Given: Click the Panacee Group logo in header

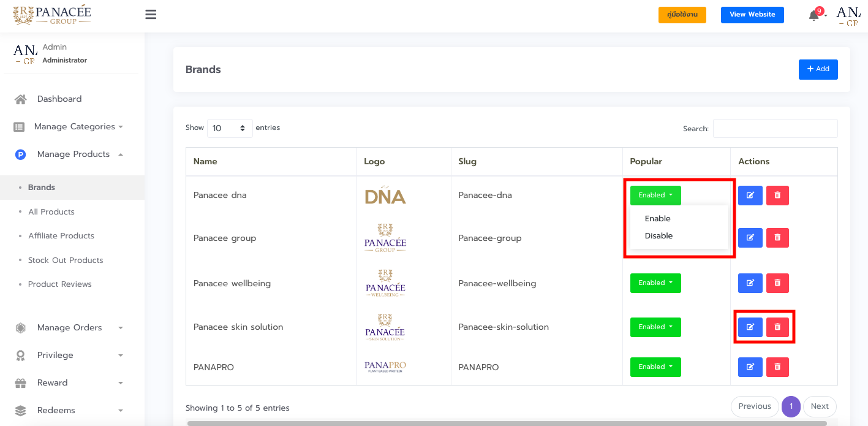Looking at the screenshot, I should coord(52,15).
